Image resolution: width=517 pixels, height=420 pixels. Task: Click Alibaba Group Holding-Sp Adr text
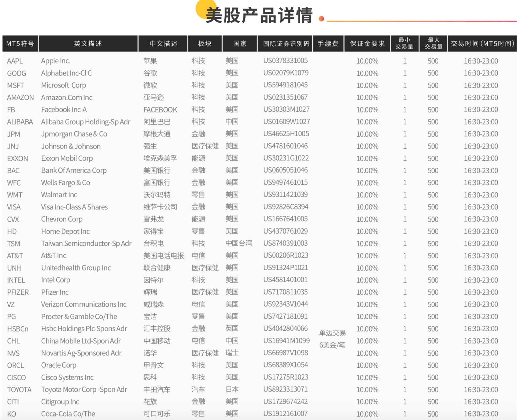[86, 122]
